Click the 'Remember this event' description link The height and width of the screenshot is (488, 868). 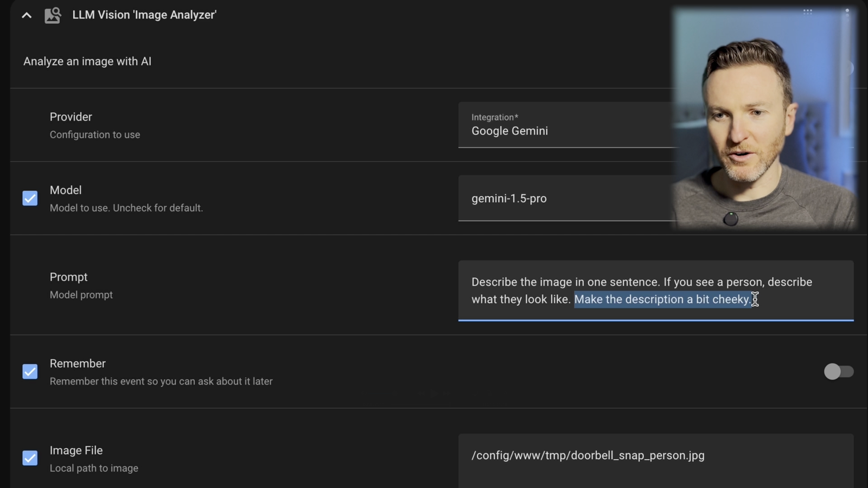click(161, 381)
